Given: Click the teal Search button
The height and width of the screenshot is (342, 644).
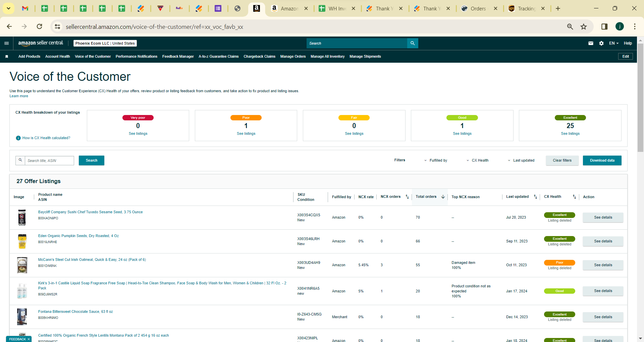Looking at the screenshot, I should pos(92,161).
